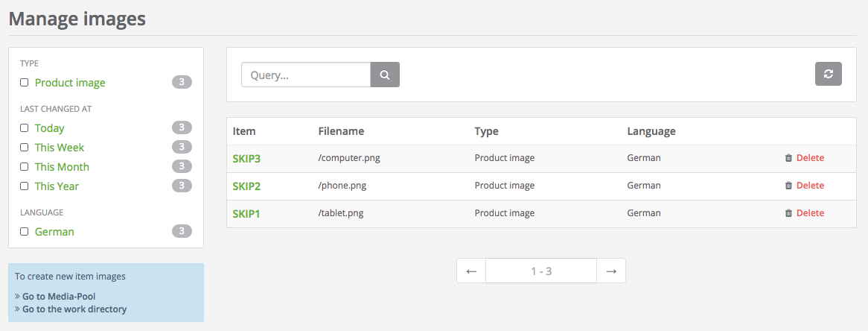Check the German language checkbox
This screenshot has height=331, width=868.
pos(25,232)
